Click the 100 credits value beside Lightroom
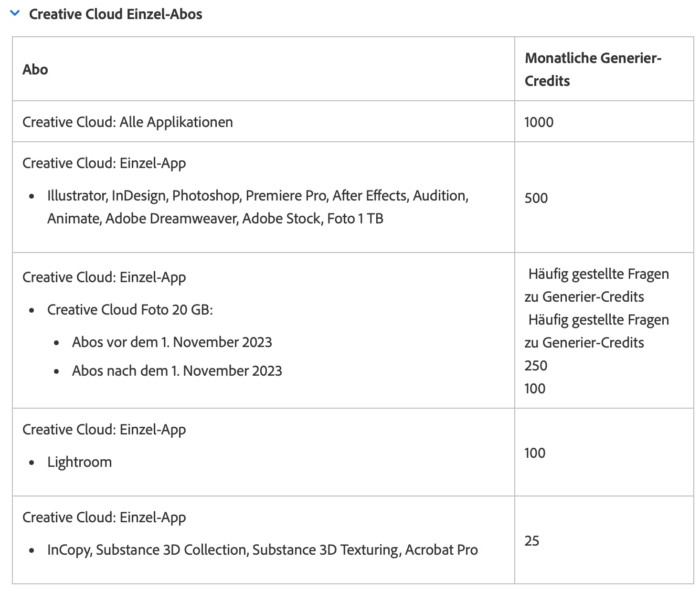Image resolution: width=700 pixels, height=591 pixels. 535,453
